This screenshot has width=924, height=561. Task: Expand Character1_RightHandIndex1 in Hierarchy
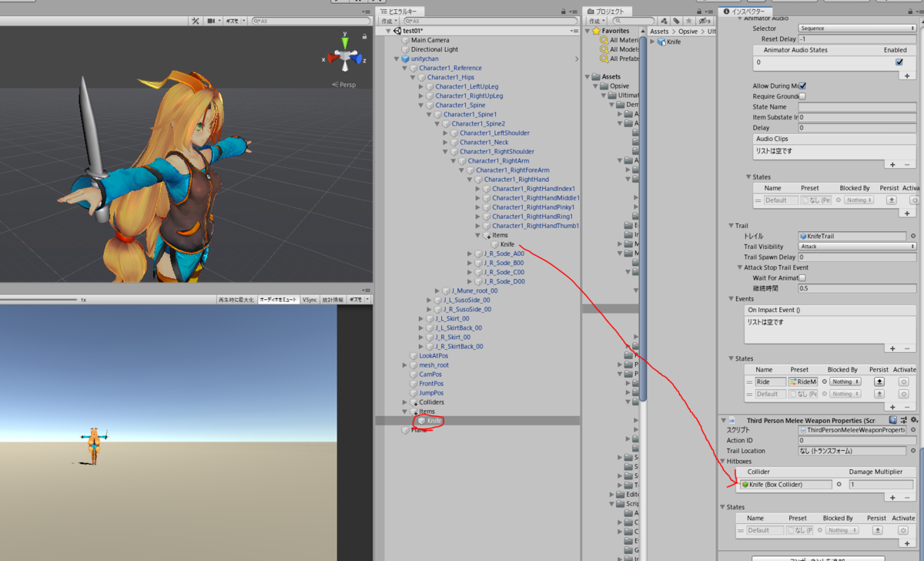point(478,188)
